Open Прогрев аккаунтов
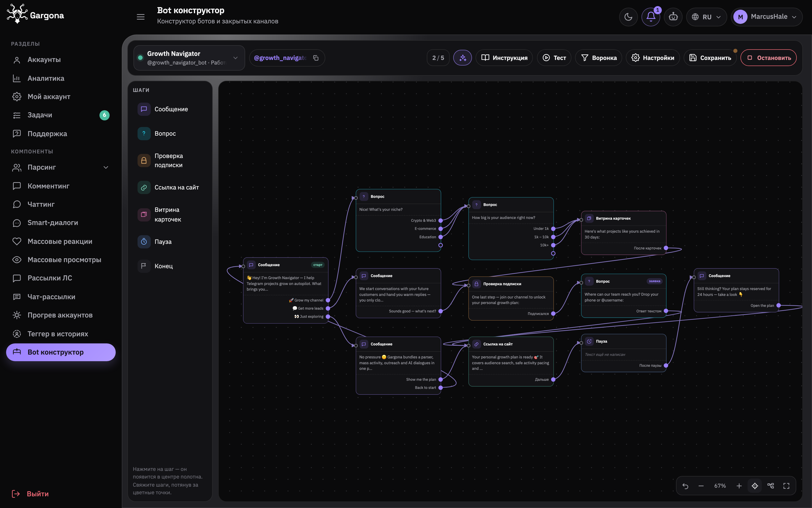Viewport: 812px width, 508px height. click(x=61, y=315)
